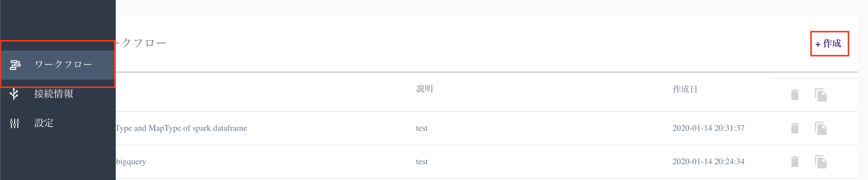
Task: Click the 接続情報 plug icon
Action: (x=14, y=94)
